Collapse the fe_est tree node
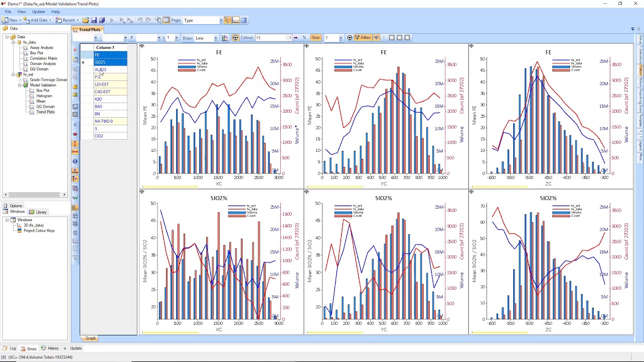 14,74
